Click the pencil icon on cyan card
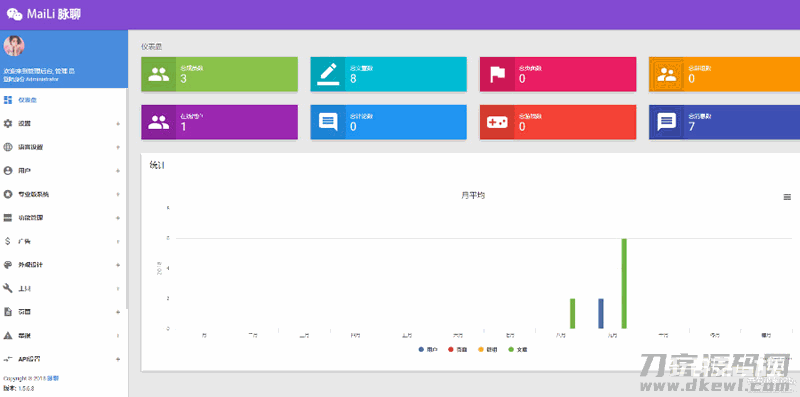Image resolution: width=800 pixels, height=397 pixels. point(328,74)
